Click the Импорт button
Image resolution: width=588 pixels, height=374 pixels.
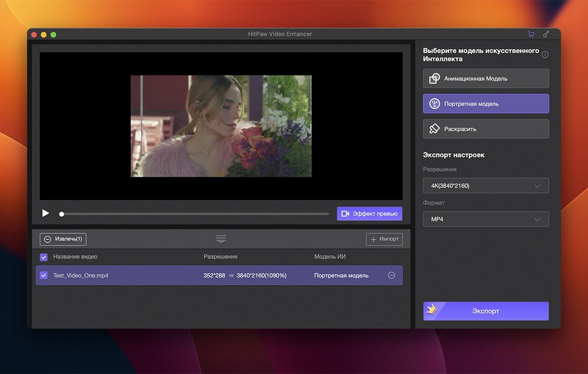click(x=384, y=239)
